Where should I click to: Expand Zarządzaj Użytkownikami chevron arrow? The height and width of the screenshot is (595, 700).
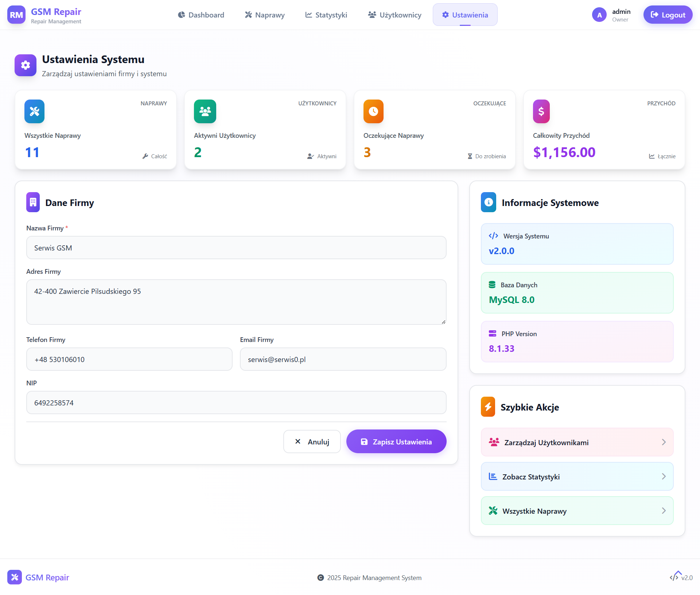pyautogui.click(x=664, y=442)
